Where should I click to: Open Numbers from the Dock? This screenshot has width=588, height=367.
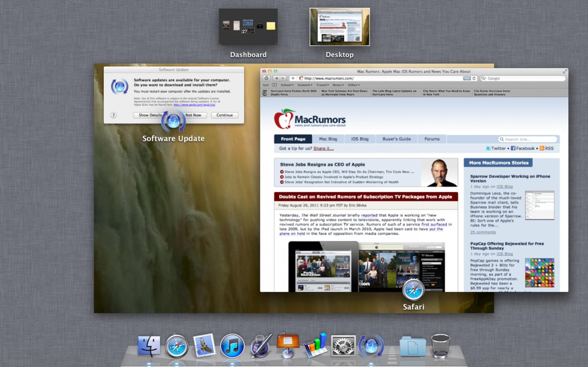pos(315,346)
